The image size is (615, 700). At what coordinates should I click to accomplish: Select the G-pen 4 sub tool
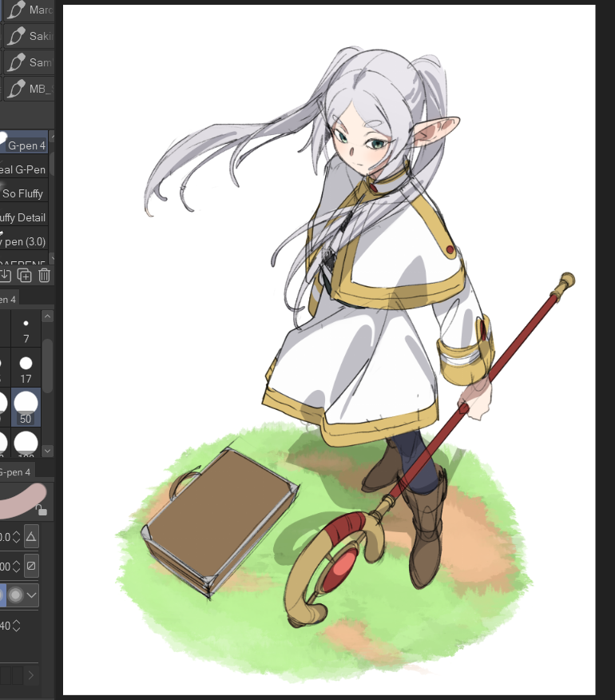[x=24, y=143]
